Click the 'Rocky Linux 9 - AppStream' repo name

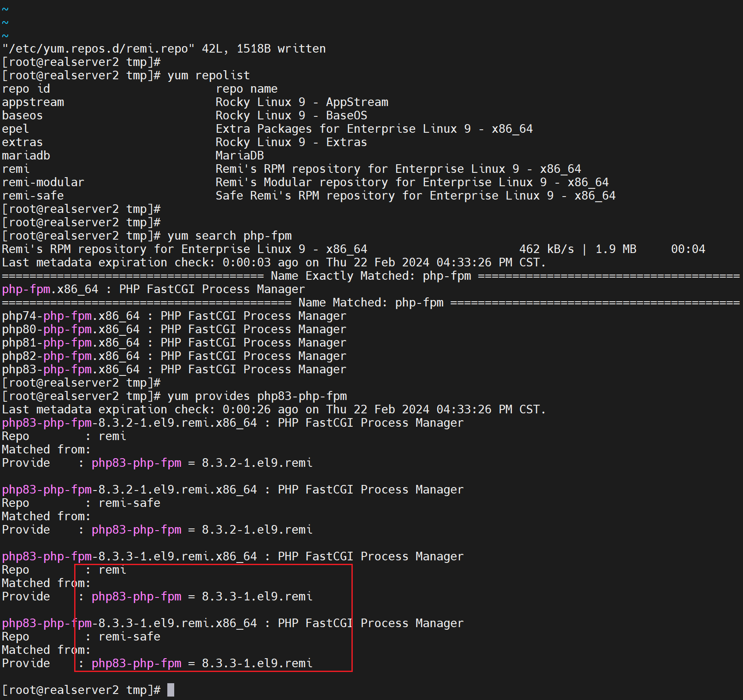click(302, 102)
